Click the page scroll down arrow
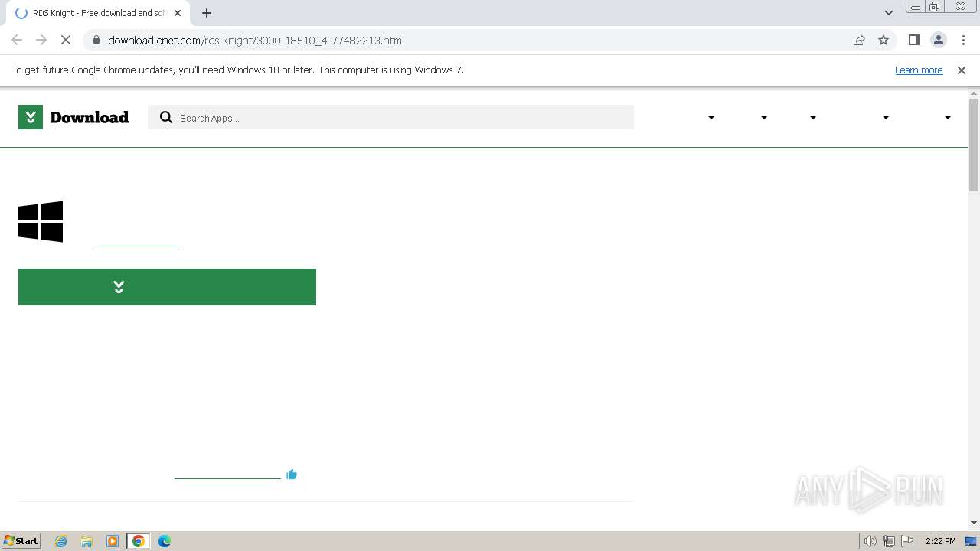Screen dimensions: 980x551 [x=974, y=523]
